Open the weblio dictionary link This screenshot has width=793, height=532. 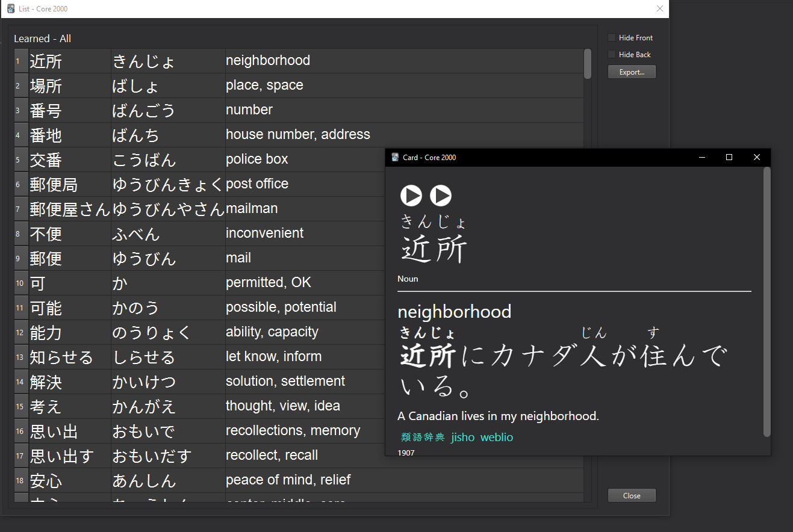click(x=496, y=437)
